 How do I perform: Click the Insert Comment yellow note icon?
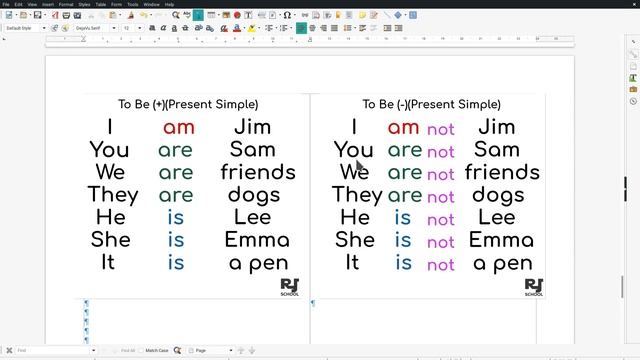point(362,15)
